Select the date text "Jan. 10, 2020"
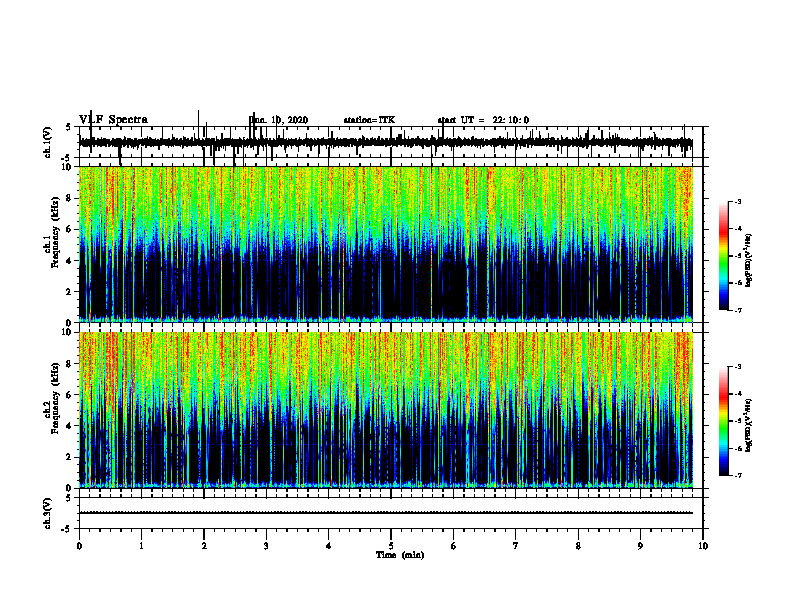This screenshot has height=612, width=792. [278, 120]
